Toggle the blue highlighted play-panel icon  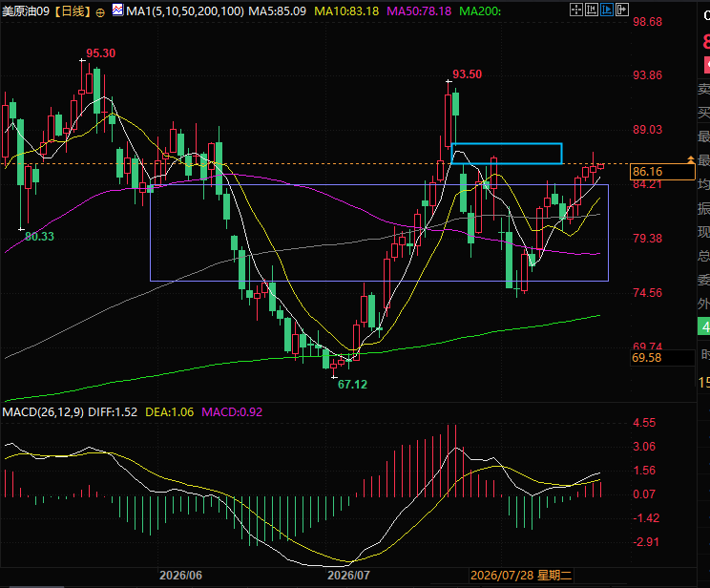pyautogui.click(x=607, y=10)
